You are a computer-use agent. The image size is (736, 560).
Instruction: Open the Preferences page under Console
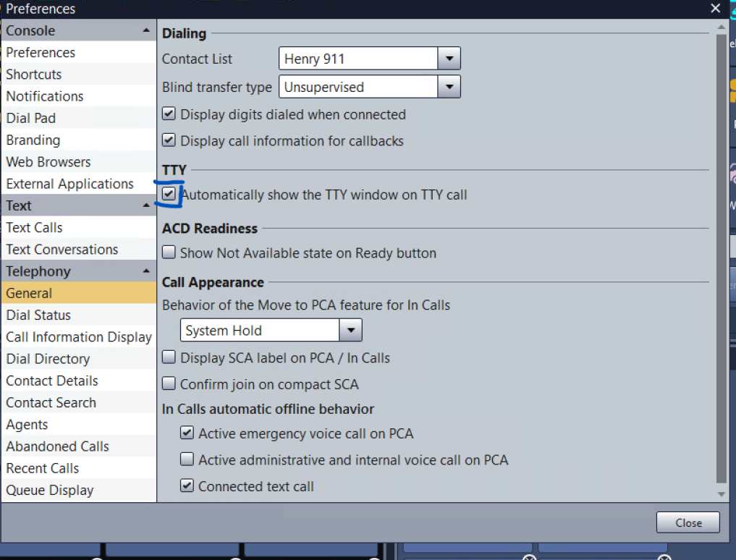[79, 52]
